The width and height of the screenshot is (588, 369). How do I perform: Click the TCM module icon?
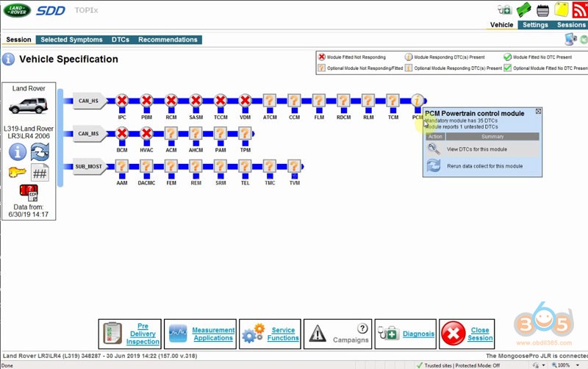coord(393,101)
